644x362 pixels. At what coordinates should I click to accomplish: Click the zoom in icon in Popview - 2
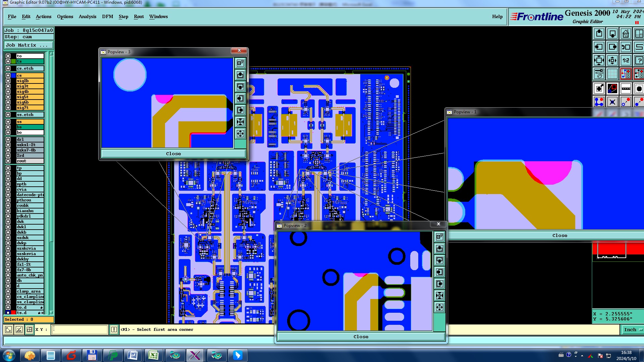pyautogui.click(x=439, y=295)
